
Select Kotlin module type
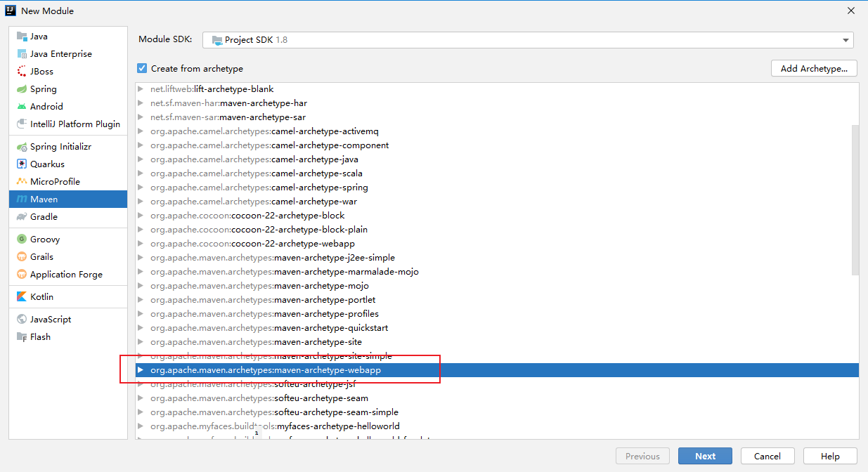coord(68,297)
